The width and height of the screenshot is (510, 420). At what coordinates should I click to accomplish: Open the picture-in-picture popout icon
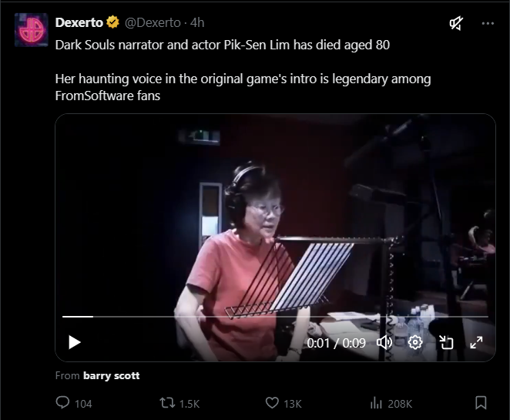pos(446,343)
